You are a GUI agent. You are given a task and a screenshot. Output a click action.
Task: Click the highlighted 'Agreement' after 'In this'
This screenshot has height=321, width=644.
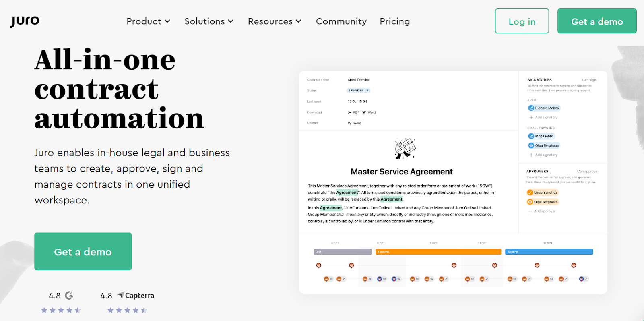coord(331,208)
